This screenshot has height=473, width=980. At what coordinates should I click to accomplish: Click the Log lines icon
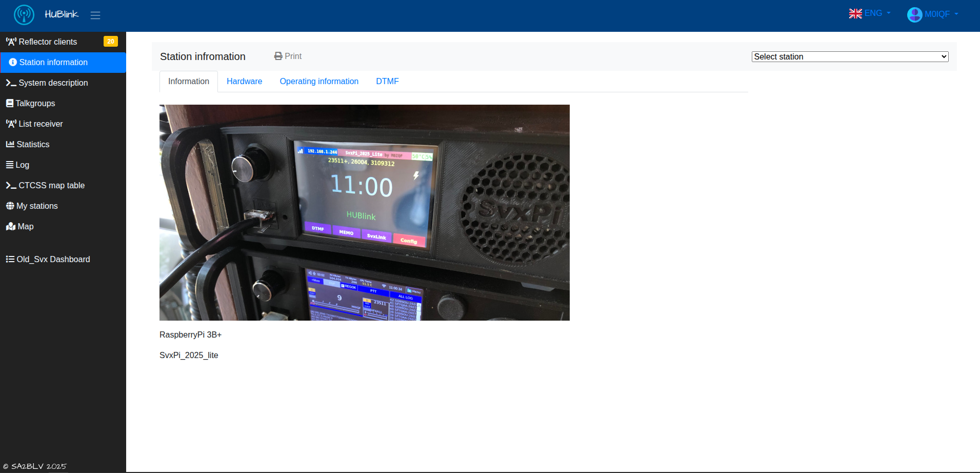10,165
